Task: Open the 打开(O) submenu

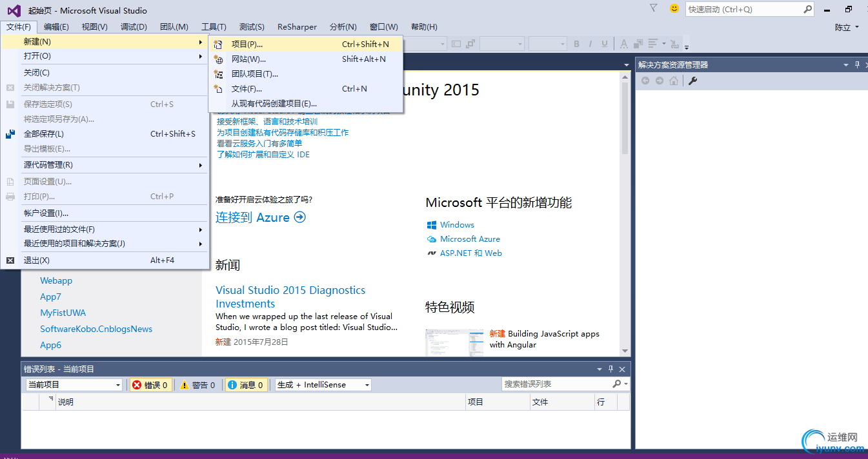Action: [x=105, y=56]
